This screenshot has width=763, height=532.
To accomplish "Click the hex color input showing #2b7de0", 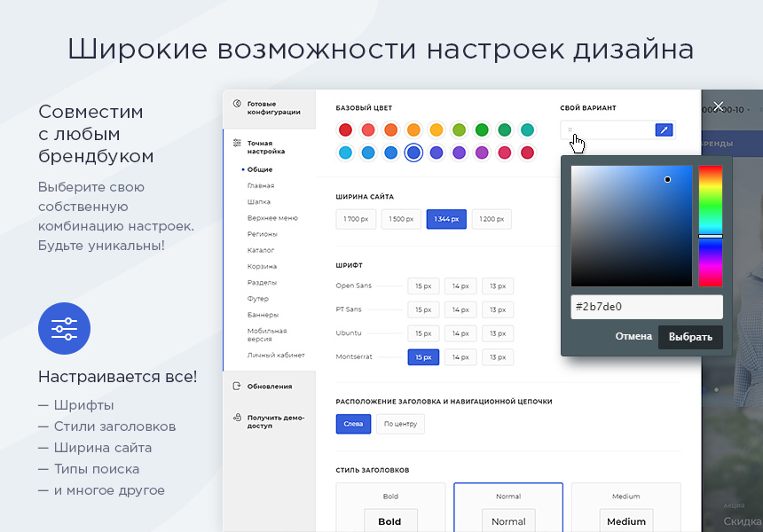I will (x=646, y=306).
